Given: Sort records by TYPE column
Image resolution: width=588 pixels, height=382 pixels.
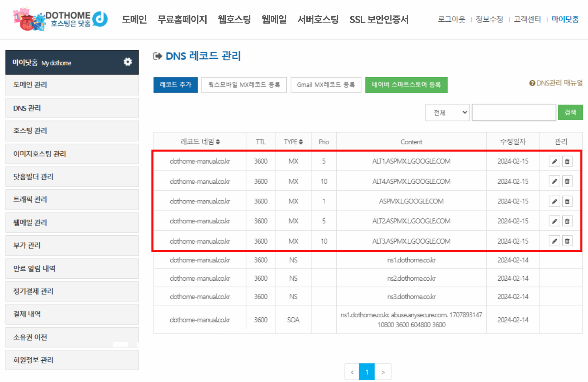Looking at the screenshot, I should [293, 142].
